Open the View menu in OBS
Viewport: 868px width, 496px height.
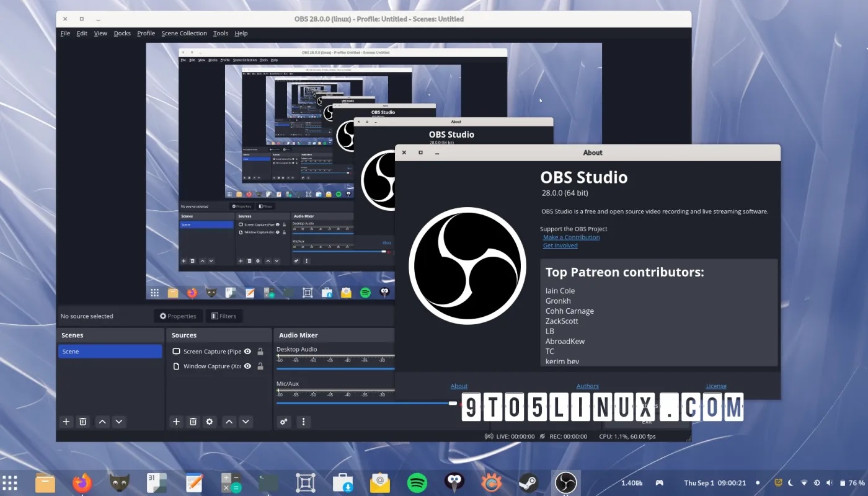tap(100, 33)
